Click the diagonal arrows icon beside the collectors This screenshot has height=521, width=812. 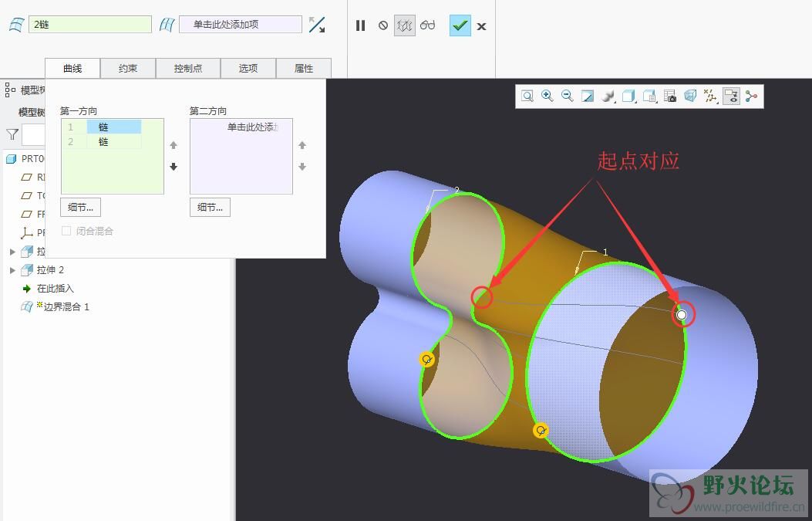317,25
